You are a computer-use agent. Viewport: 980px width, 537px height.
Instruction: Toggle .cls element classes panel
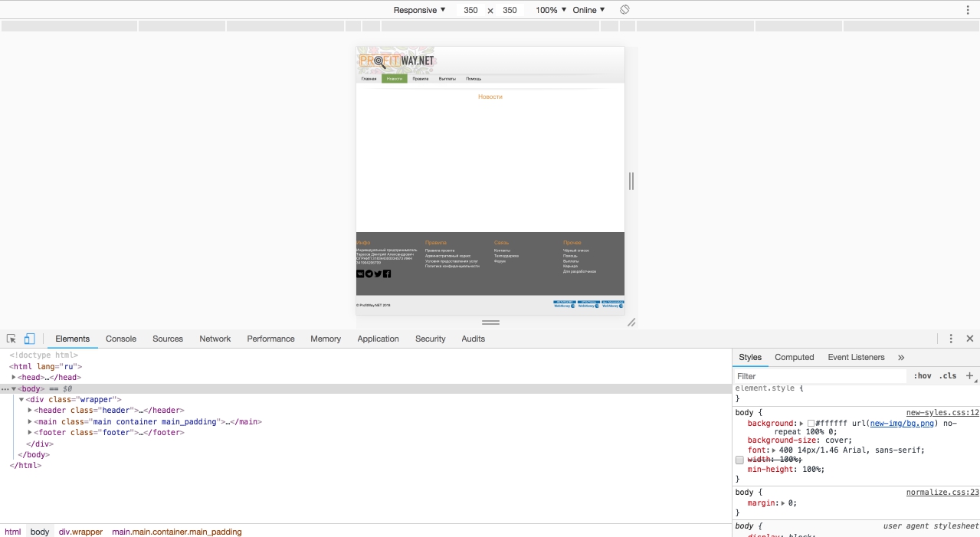click(948, 375)
